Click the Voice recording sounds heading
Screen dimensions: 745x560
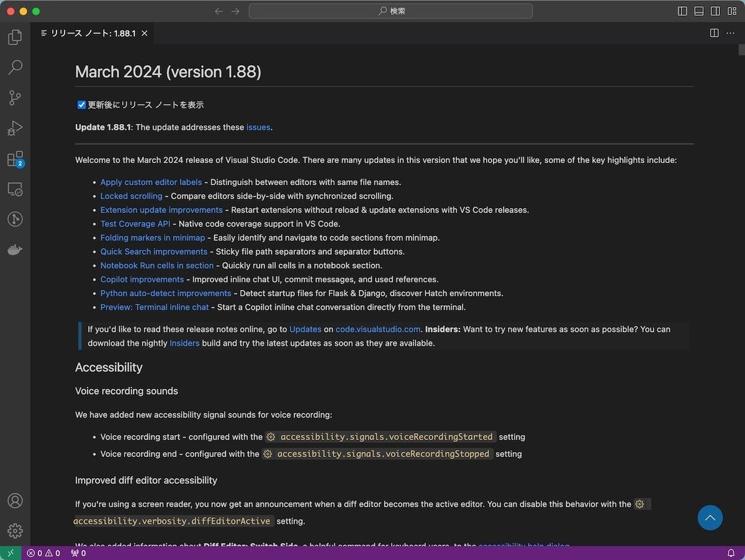pyautogui.click(x=127, y=391)
